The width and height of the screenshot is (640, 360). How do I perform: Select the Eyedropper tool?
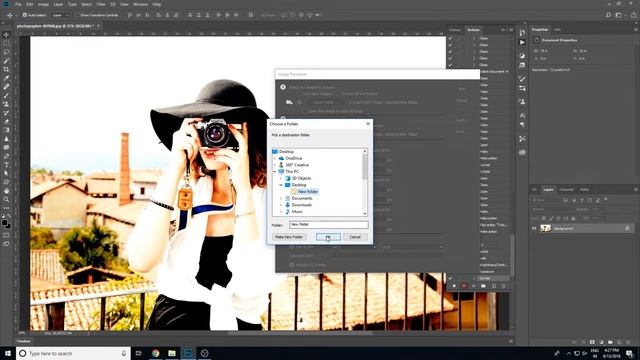pos(6,78)
